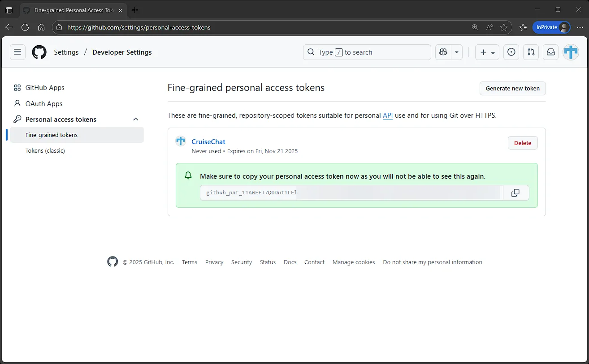
Task: Follow the API documentation link
Action: click(388, 116)
